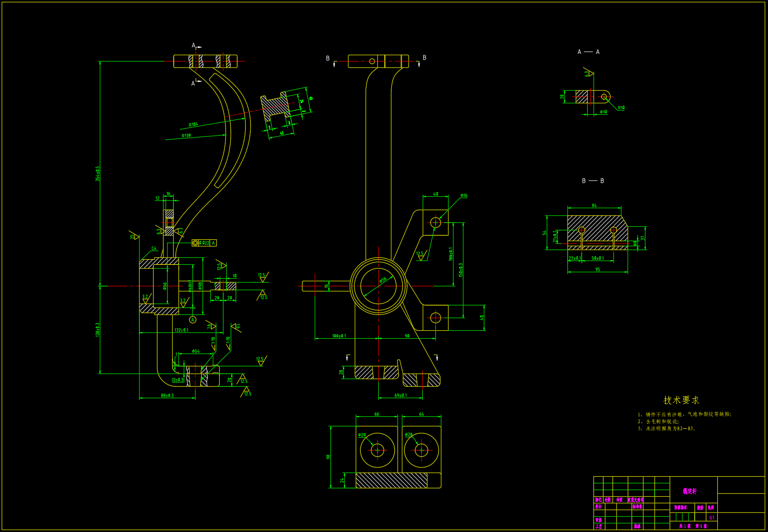Click the 98 height dimension of bottom view
This screenshot has width=768, height=532.
[x=328, y=457]
